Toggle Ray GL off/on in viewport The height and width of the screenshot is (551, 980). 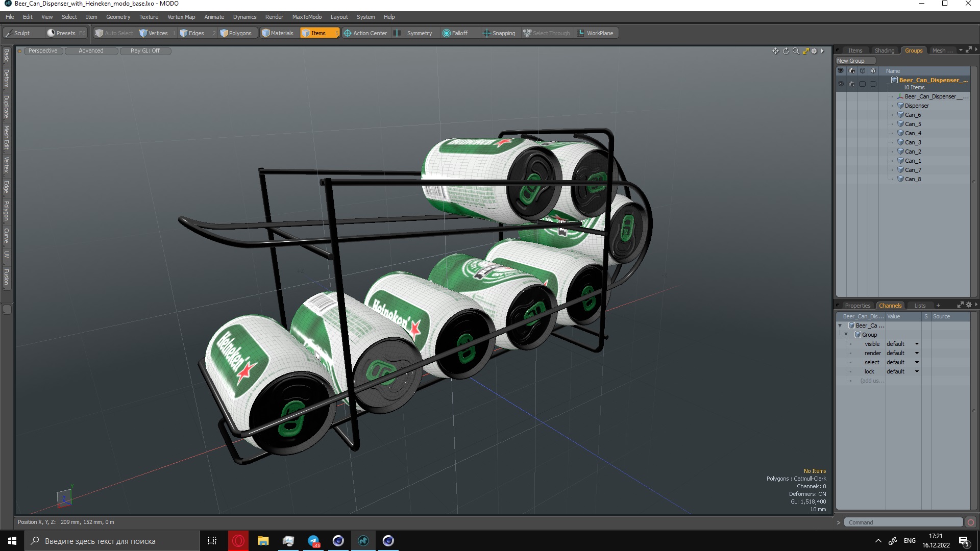[145, 51]
